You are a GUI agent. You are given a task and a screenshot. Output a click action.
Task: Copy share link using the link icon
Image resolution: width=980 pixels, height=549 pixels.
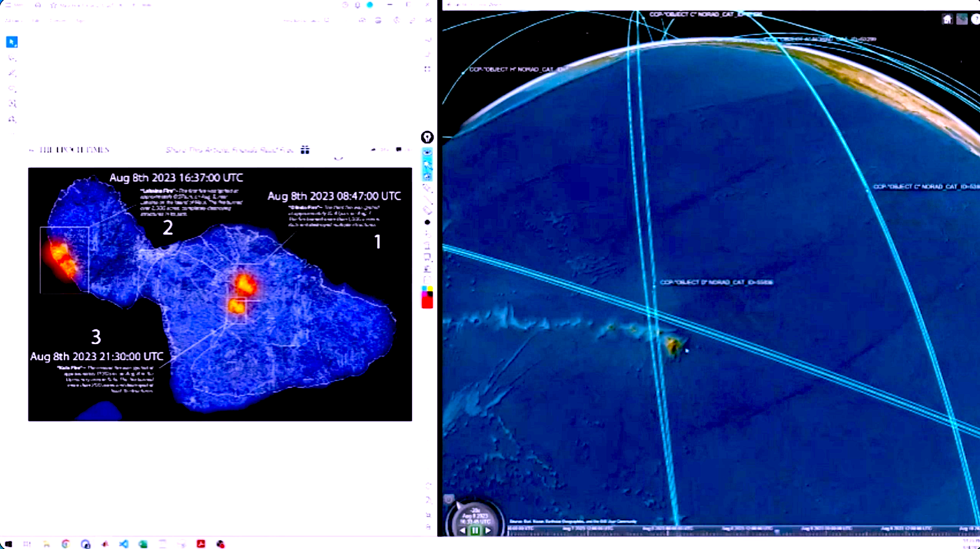[x=412, y=20]
